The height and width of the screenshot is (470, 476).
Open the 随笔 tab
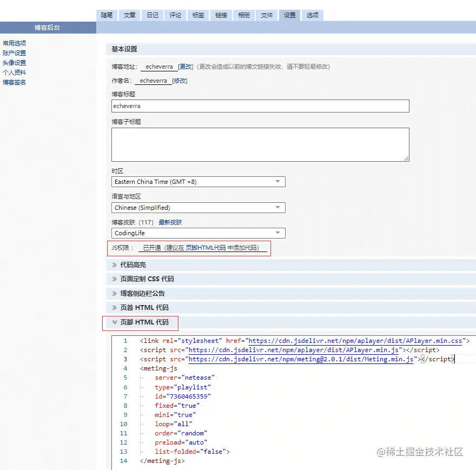[107, 15]
